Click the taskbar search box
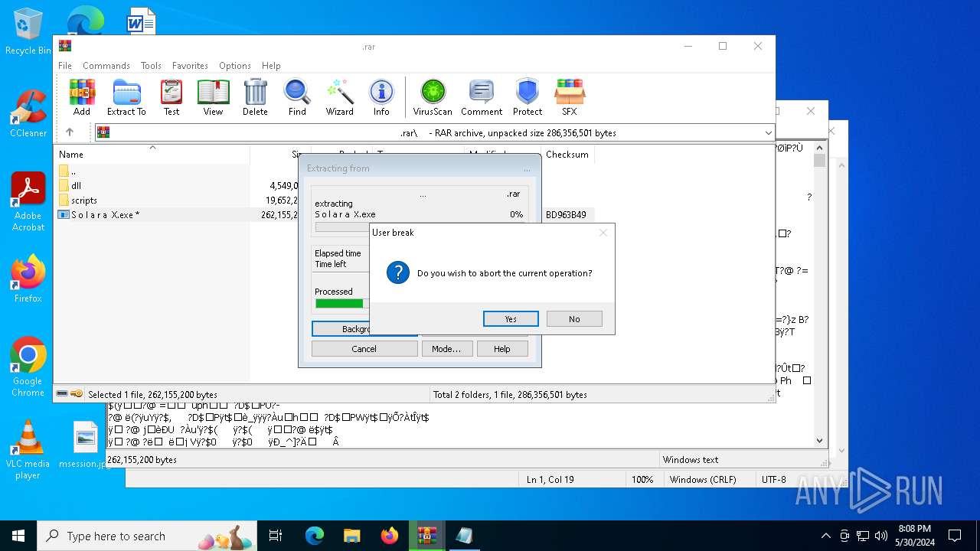The width and height of the screenshot is (980, 551). coord(149,536)
